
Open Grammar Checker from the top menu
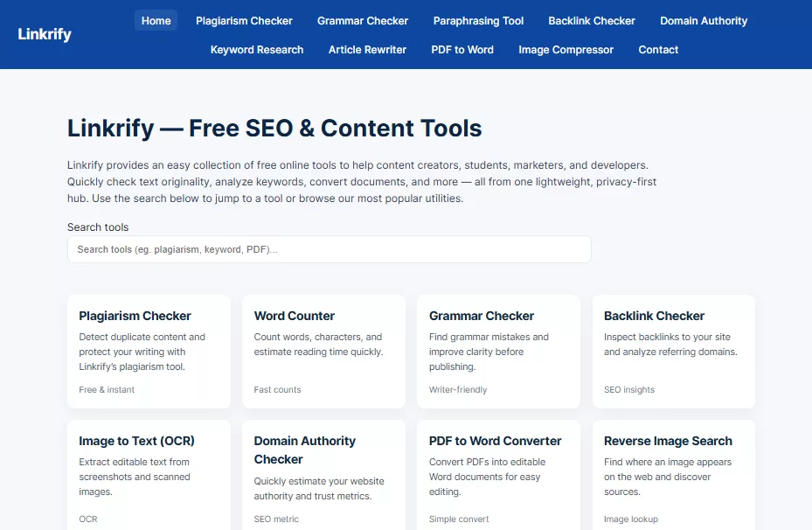coord(363,20)
